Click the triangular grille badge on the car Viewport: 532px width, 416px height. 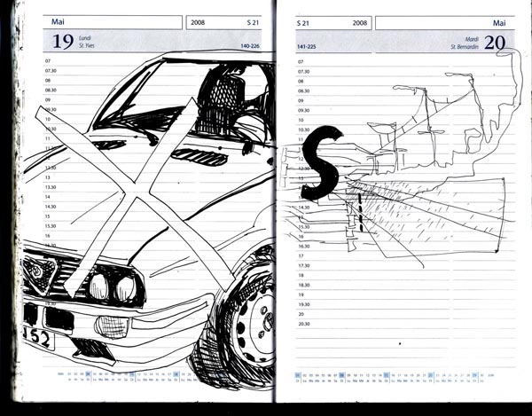(x=39, y=272)
